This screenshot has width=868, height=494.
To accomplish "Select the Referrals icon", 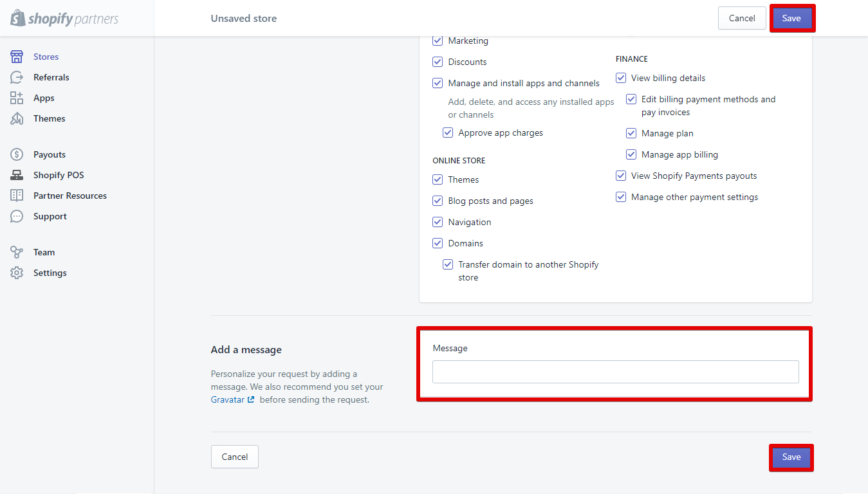I will click(x=51, y=77).
